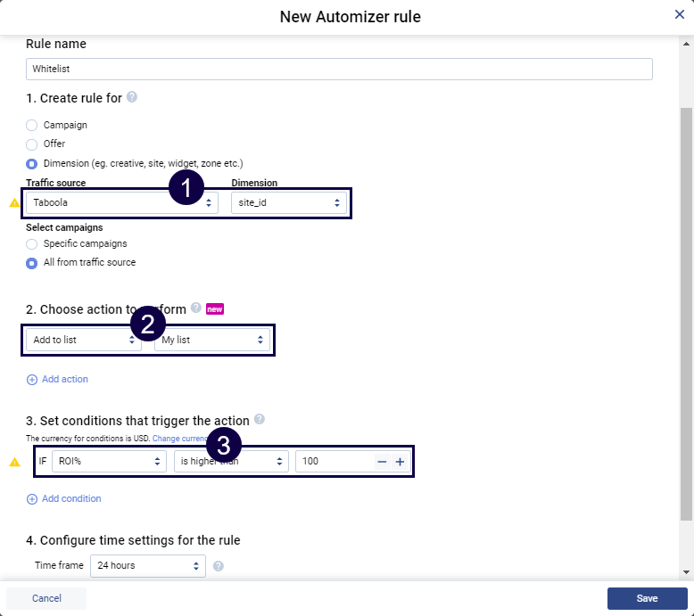Select the Offer radio button
694x616 pixels.
32,144
